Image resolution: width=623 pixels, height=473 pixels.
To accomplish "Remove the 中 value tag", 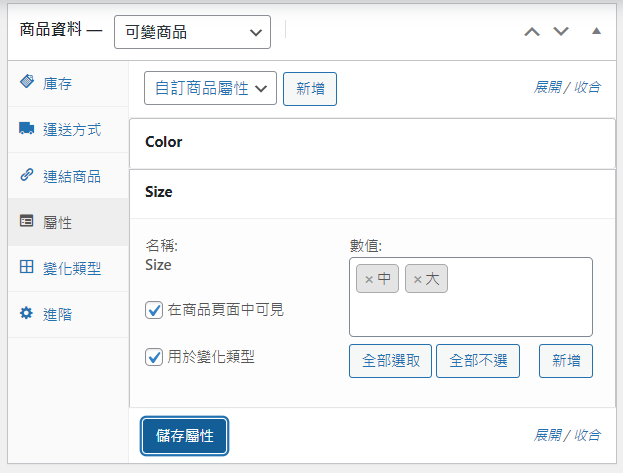I will pos(368,280).
